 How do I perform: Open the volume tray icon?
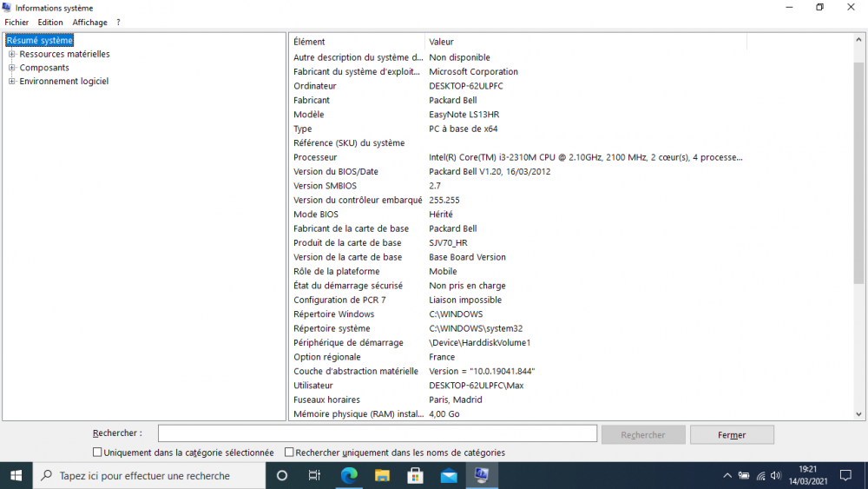point(776,475)
